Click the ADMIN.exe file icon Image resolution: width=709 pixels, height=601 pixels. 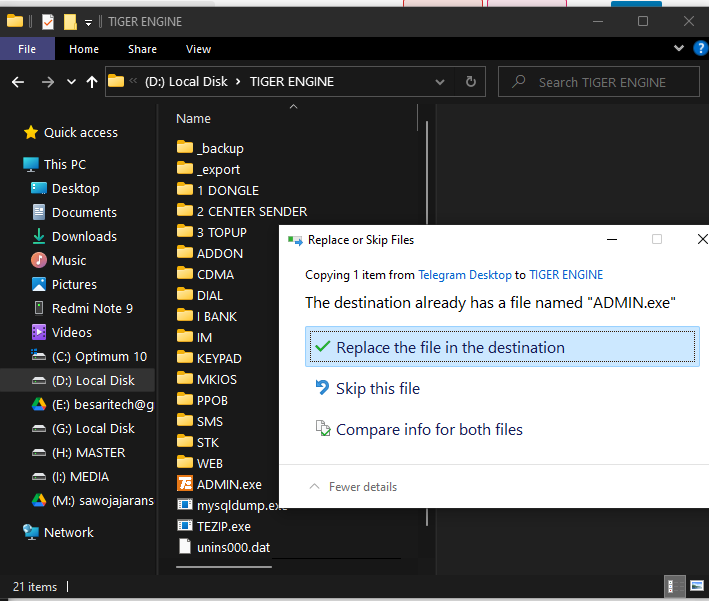coord(184,484)
